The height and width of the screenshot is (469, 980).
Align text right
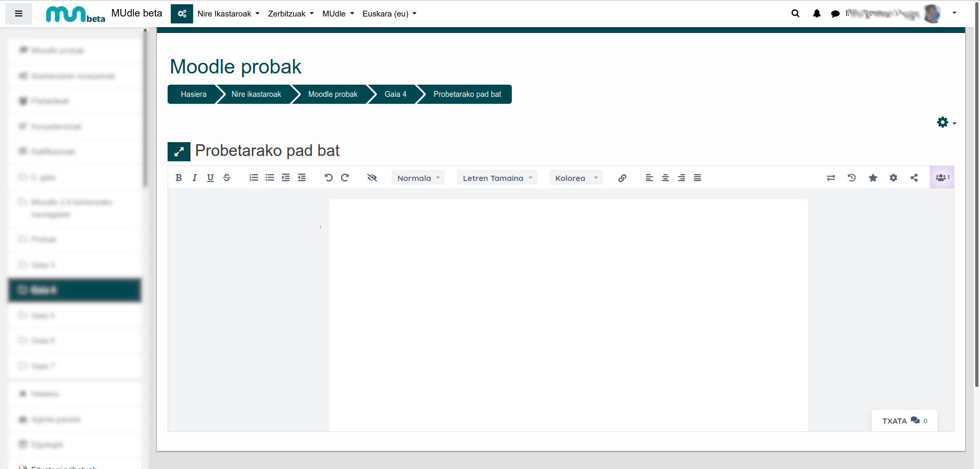click(x=681, y=178)
